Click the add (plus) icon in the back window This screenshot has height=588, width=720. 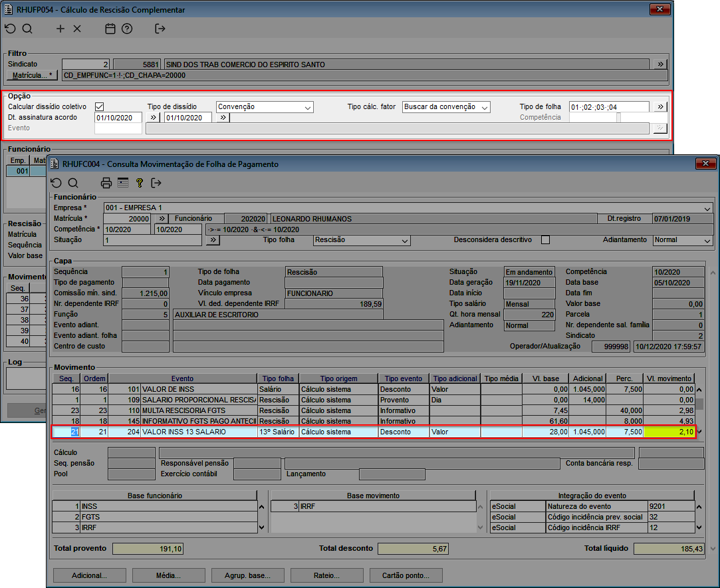click(x=60, y=29)
